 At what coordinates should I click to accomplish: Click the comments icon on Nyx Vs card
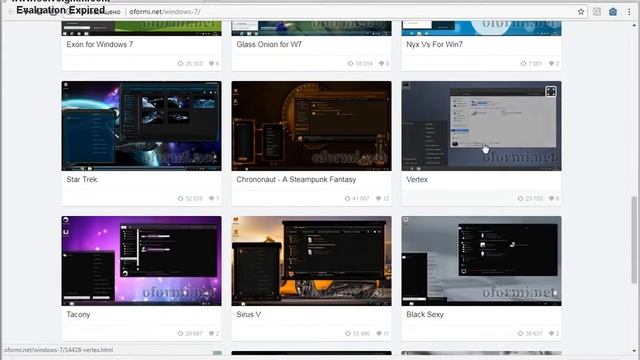coord(551,63)
